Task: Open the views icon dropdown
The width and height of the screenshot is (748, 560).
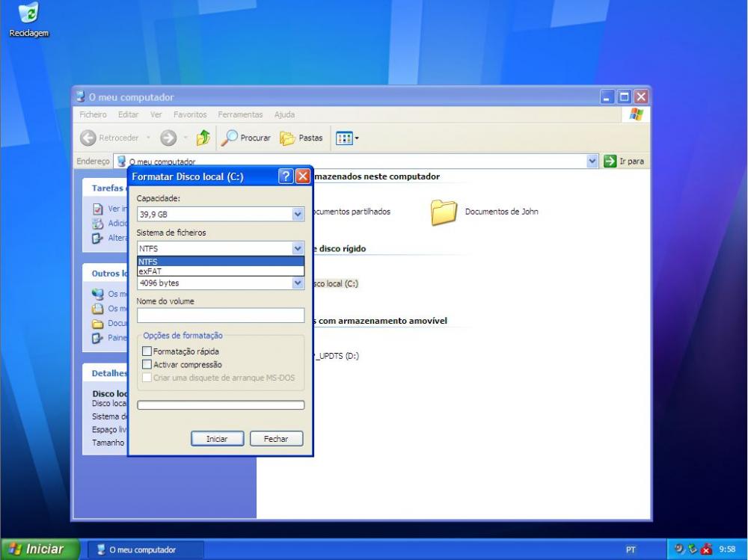Action: pyautogui.click(x=348, y=138)
